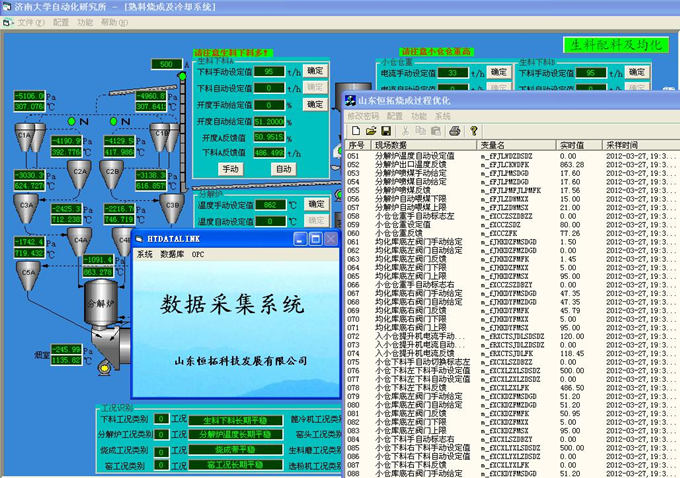Click the Print toolbar icon
Image resolution: width=680 pixels, height=478 pixels.
[x=454, y=131]
